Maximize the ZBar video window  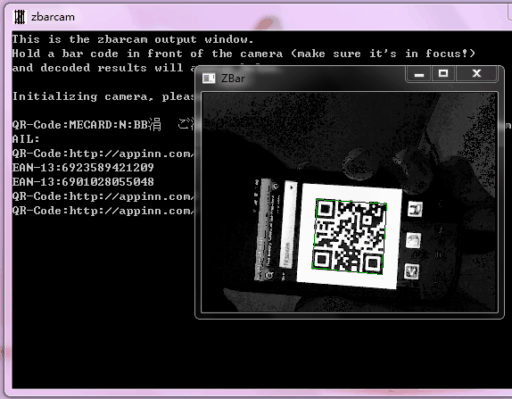coord(443,74)
